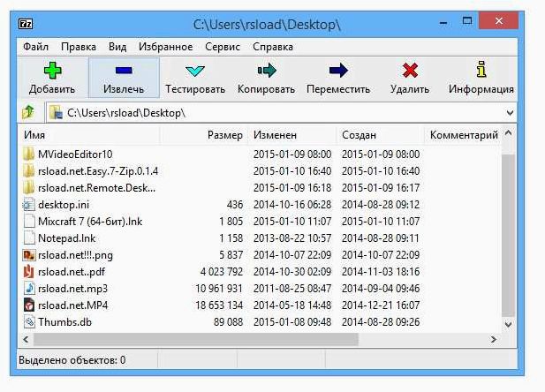Select the desktop.ini file name
Viewport: 545px width, 392px height.
[64, 205]
